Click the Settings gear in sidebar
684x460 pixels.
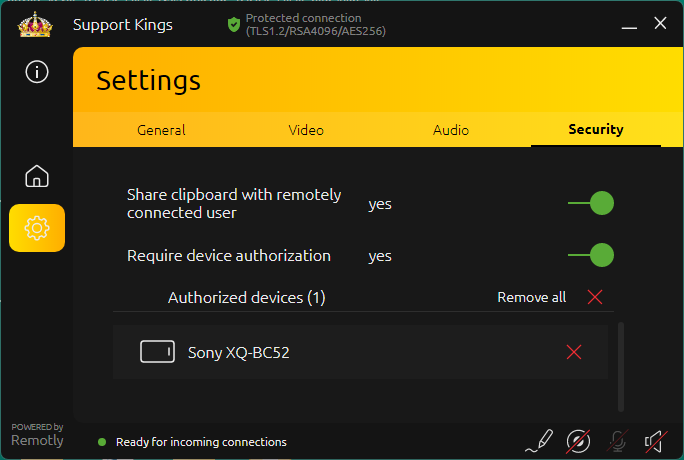37,228
